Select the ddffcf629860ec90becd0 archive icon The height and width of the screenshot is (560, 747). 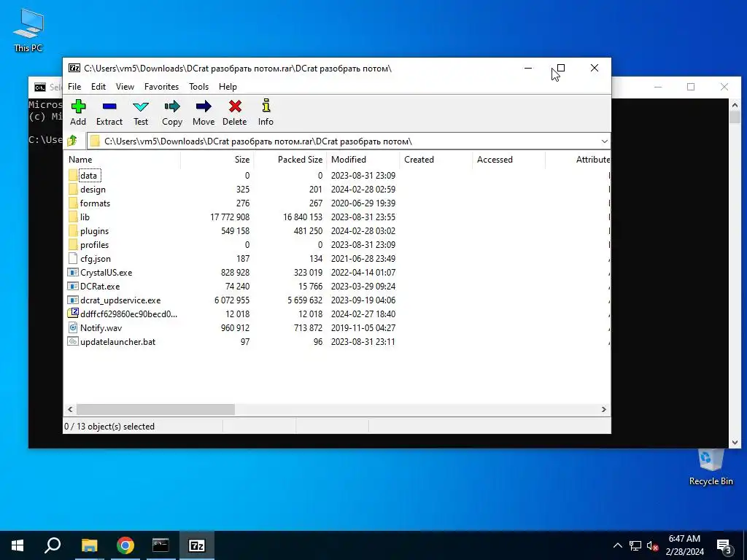pyautogui.click(x=73, y=314)
